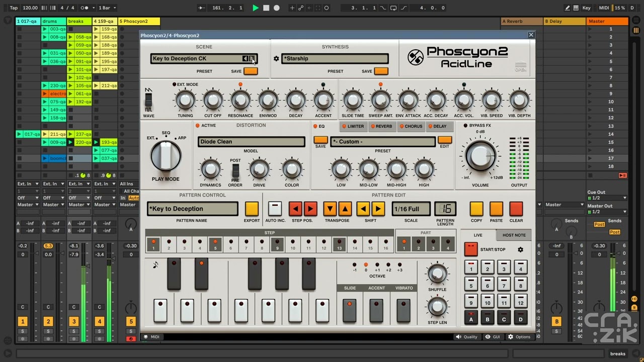Open the plugin MIDI menu

coord(151,337)
